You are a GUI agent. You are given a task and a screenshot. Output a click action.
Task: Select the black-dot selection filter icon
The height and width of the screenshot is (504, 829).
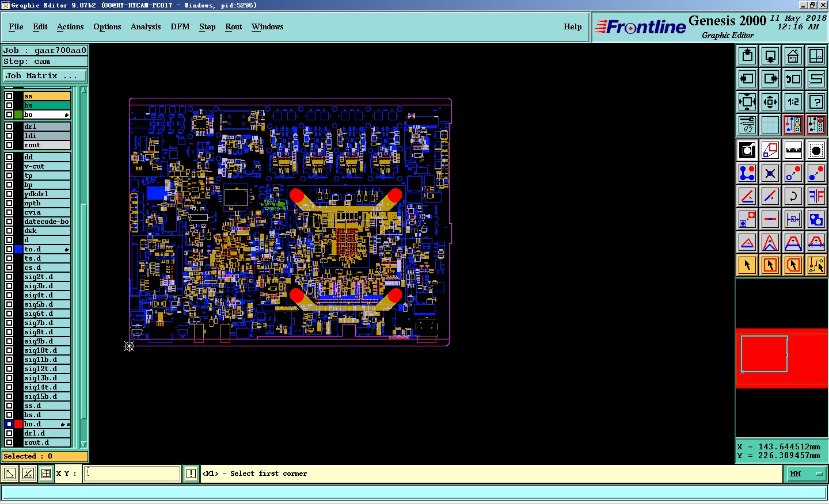pos(816,150)
